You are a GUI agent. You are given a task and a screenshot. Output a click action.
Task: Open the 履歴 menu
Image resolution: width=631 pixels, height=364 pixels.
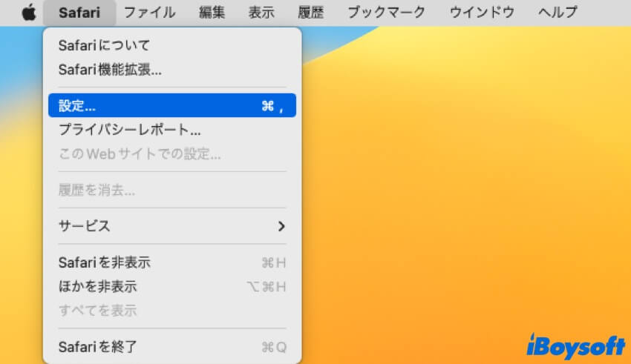pyautogui.click(x=310, y=13)
